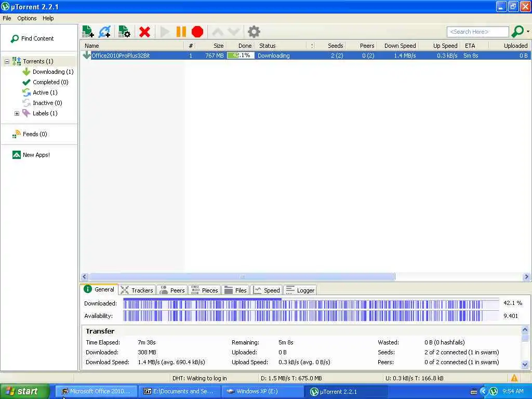Viewport: 532px width, 399px height.
Task: Switch to Microsoft Office 2010 taskbar window
Action: click(96, 392)
